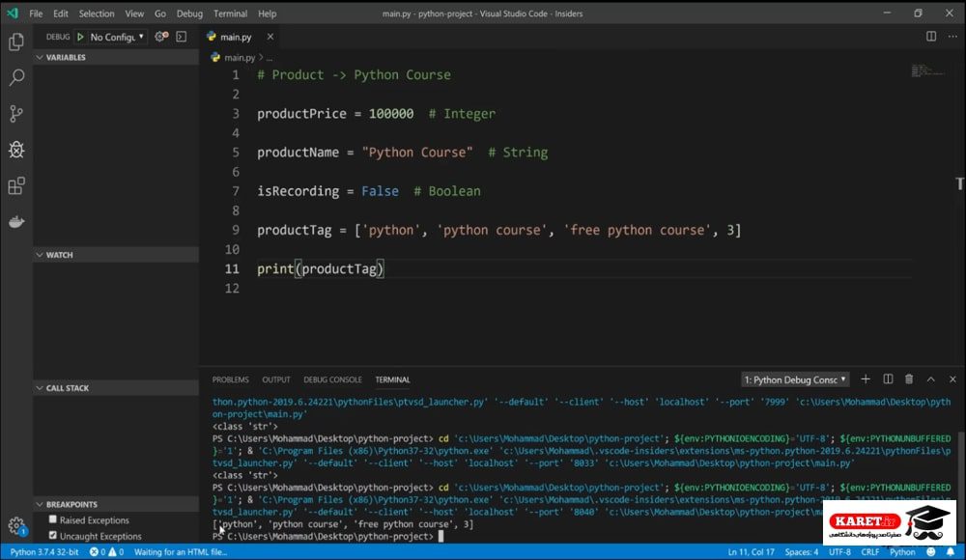The image size is (966, 560).
Task: Maximize the panel with the up chevron
Action: coord(931,378)
